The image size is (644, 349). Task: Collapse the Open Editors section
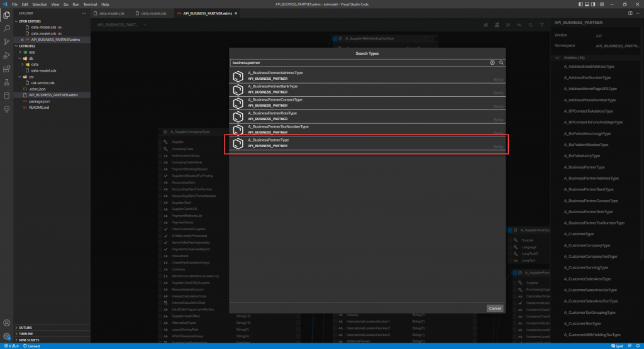[x=16, y=21]
